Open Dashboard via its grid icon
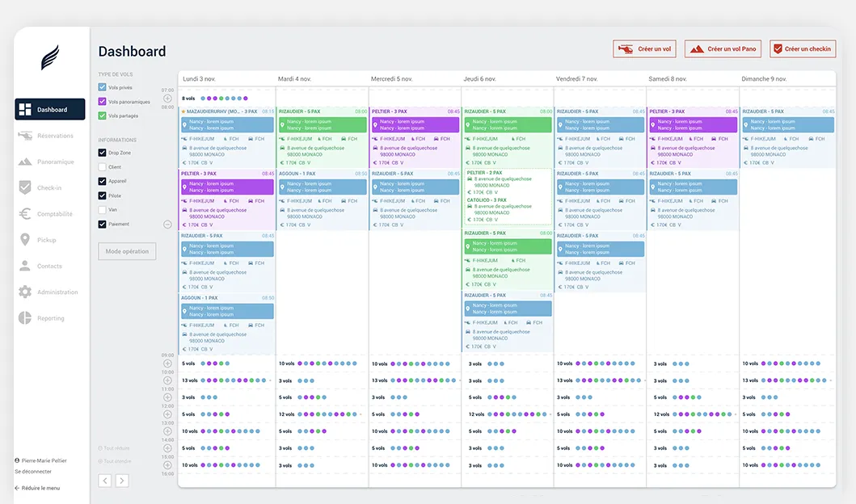This screenshot has width=856, height=504. pyautogui.click(x=25, y=110)
